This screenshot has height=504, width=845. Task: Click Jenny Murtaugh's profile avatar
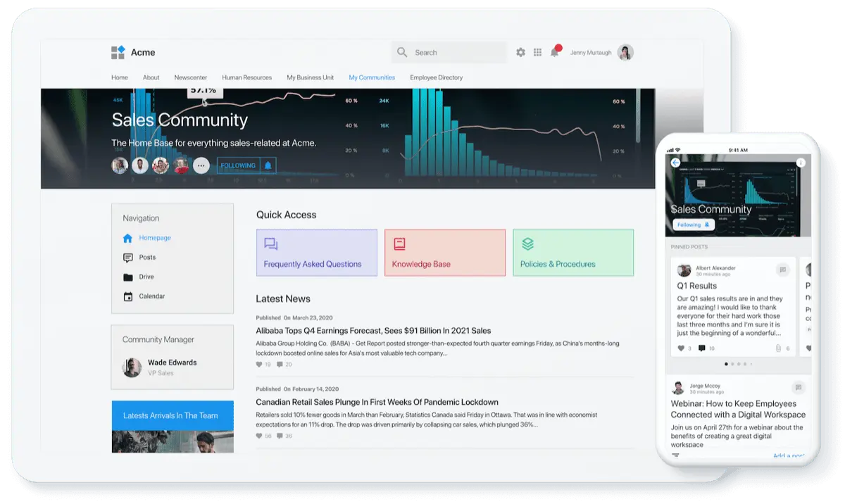tap(625, 52)
